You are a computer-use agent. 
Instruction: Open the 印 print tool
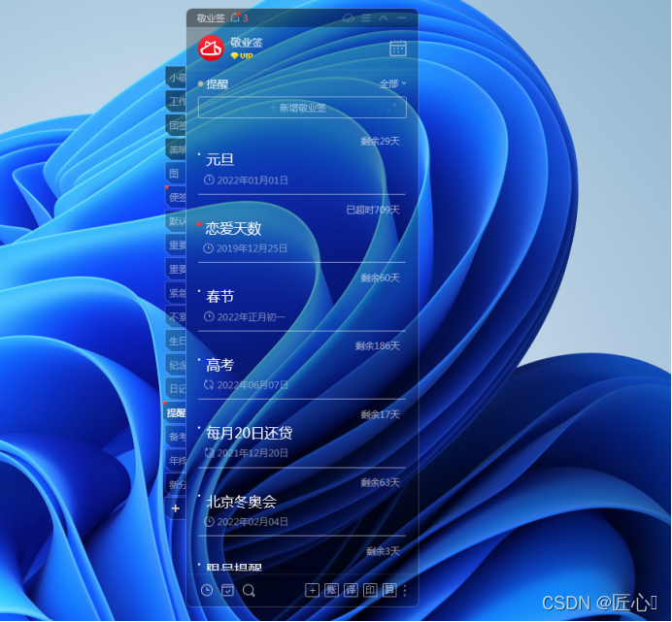coord(370,590)
